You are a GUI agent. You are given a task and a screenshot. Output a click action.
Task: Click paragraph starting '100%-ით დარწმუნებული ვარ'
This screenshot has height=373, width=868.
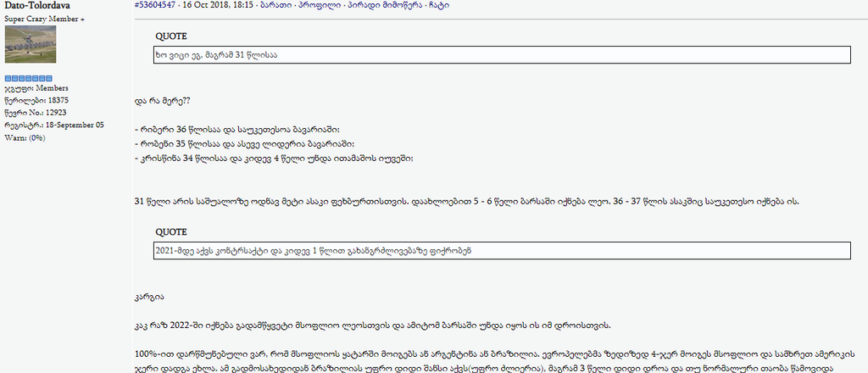497,360
